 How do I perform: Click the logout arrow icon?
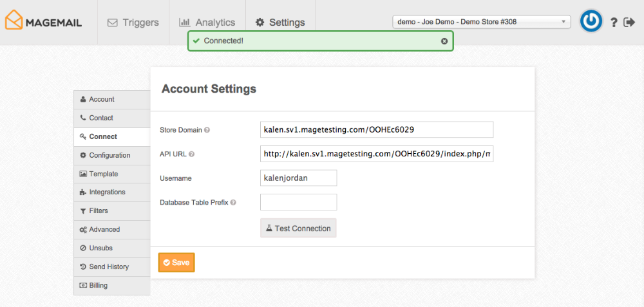coord(629,23)
